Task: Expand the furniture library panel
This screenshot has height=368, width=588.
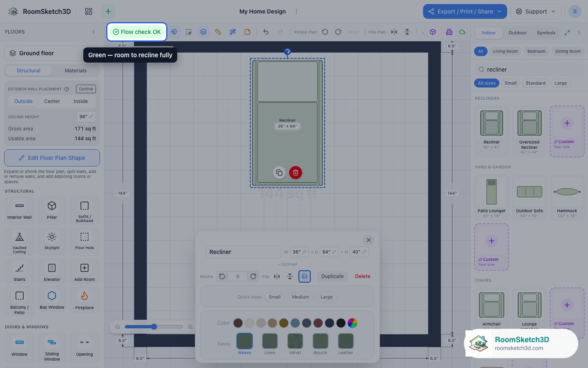Action: click(x=567, y=33)
